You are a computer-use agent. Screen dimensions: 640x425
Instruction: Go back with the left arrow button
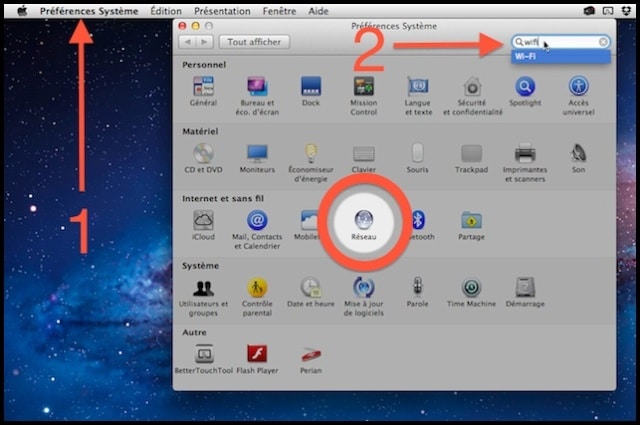click(x=187, y=42)
